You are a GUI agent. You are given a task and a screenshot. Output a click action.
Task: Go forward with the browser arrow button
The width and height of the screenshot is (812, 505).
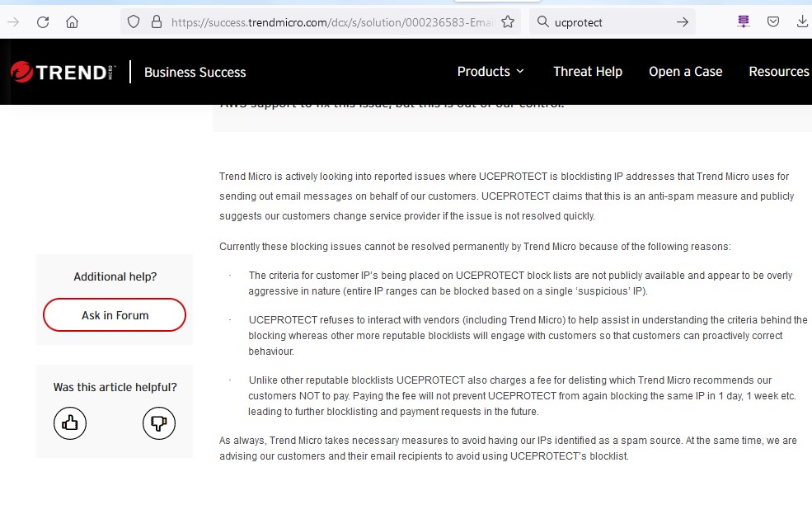point(13,21)
